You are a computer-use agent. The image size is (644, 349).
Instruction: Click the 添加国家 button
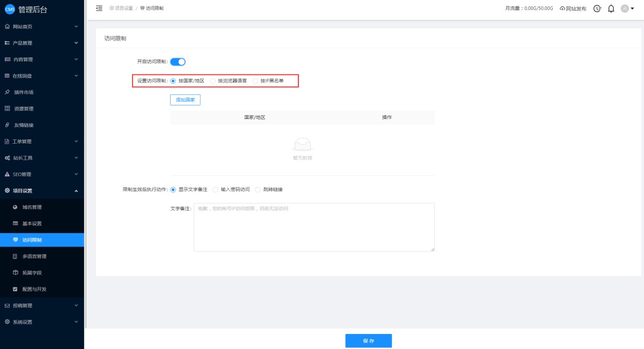[x=185, y=100]
